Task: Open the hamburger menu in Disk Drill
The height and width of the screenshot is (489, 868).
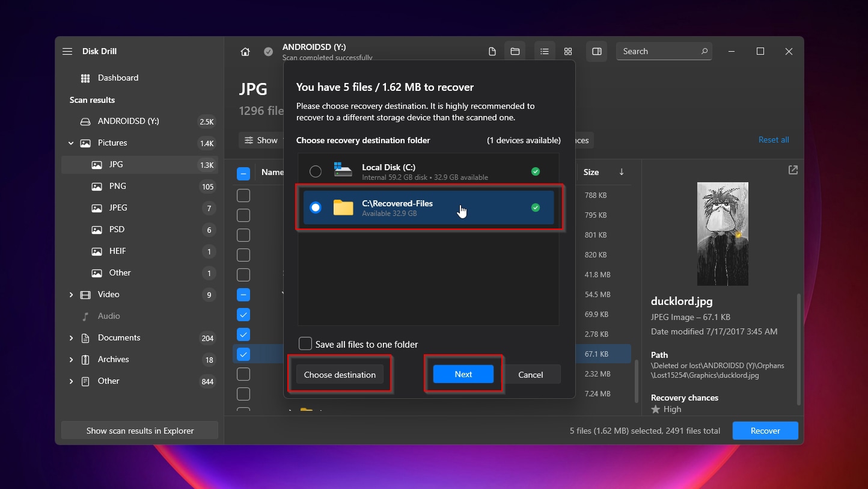Action: (67, 52)
